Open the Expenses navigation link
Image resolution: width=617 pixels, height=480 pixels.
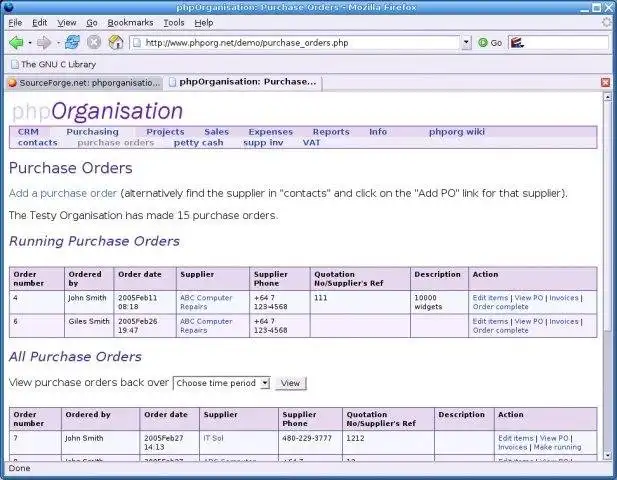[x=271, y=132]
